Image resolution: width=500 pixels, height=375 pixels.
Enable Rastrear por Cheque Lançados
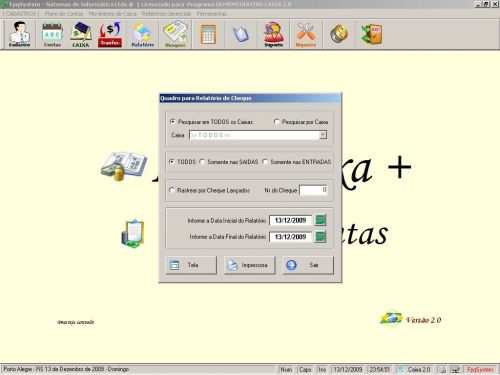(210, 190)
